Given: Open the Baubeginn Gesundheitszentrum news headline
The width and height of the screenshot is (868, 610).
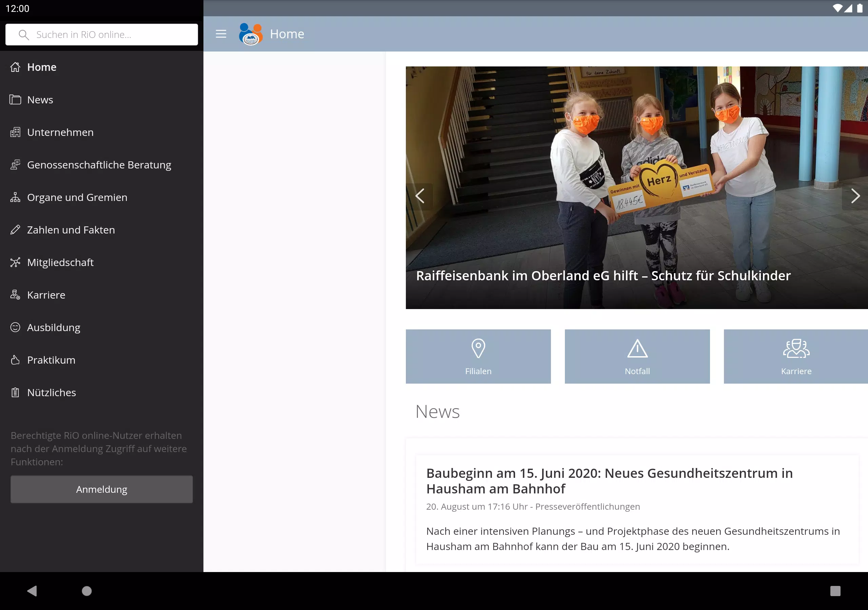Looking at the screenshot, I should click(609, 481).
